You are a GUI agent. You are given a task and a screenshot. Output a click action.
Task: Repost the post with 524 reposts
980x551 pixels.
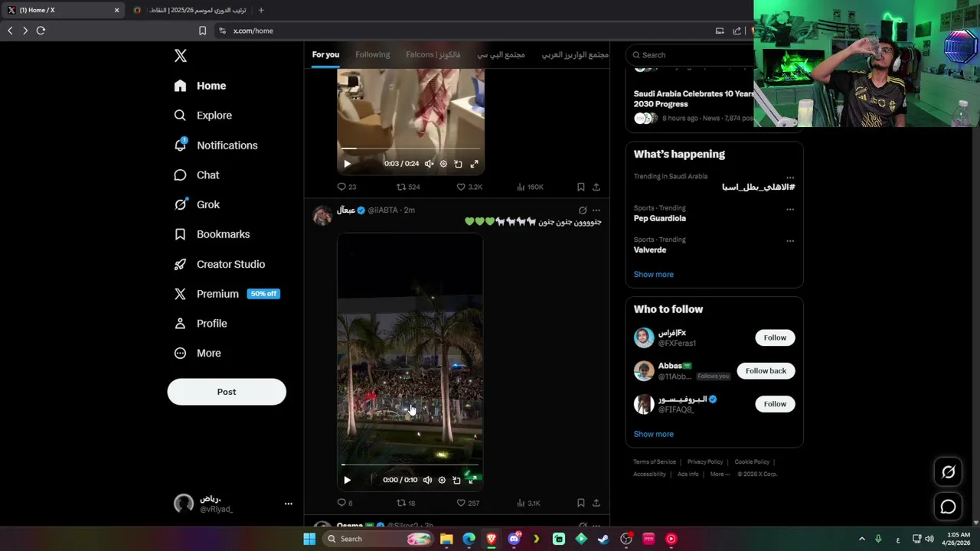coord(408,187)
